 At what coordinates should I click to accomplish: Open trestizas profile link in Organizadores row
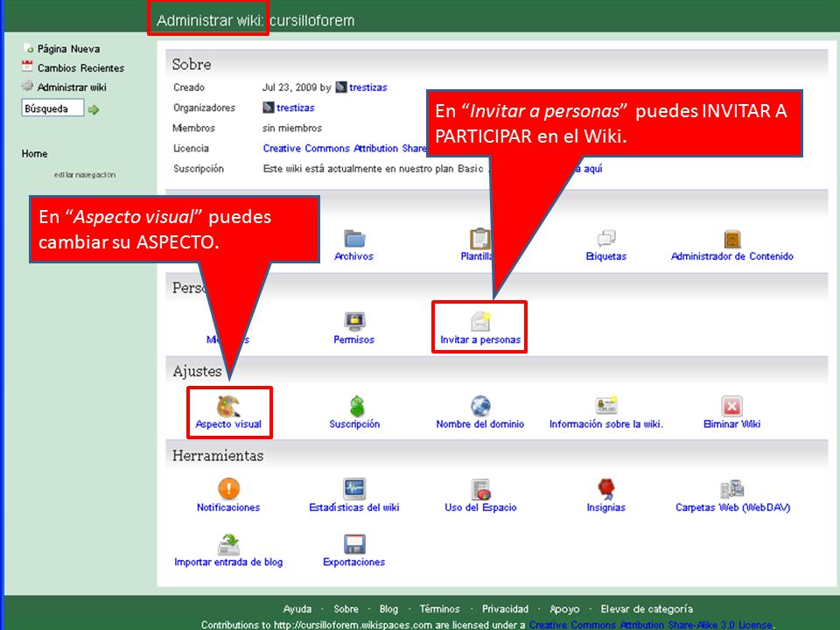pyautogui.click(x=295, y=108)
